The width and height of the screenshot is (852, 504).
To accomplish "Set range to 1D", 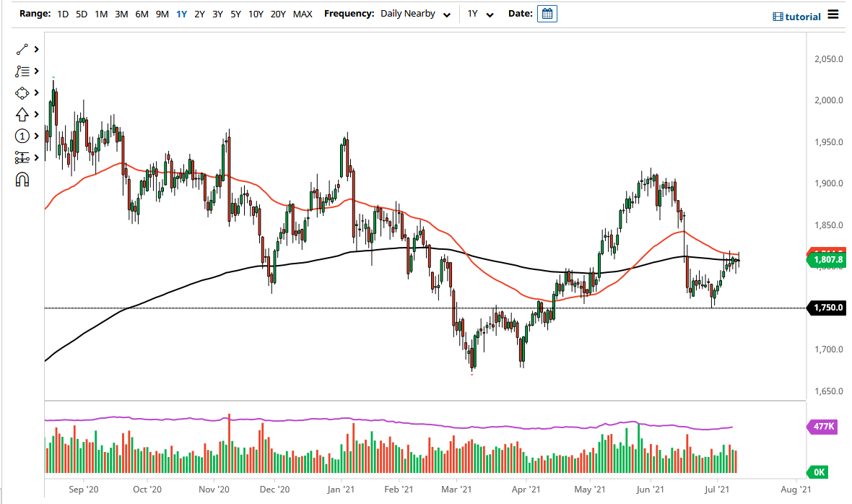I will coord(63,14).
